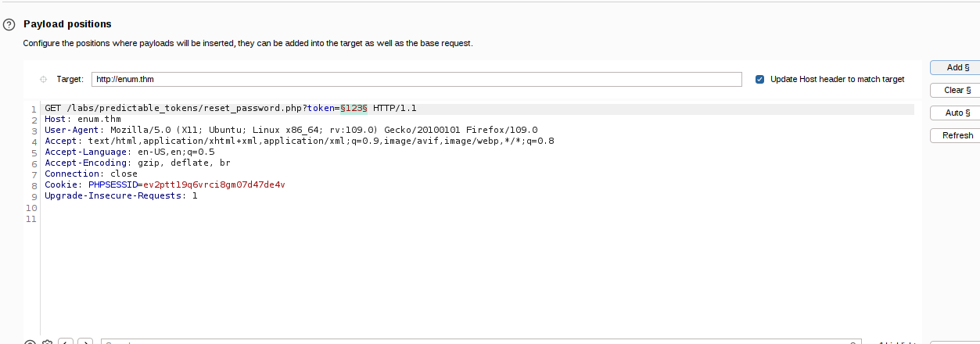Place cursor on the token parameter name
Image resolution: width=980 pixels, height=344 pixels.
click(x=319, y=108)
